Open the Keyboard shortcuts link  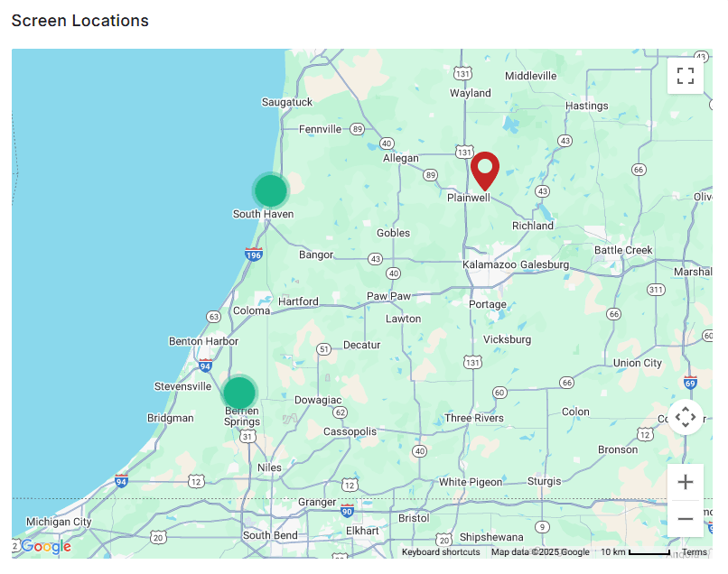coord(443,551)
